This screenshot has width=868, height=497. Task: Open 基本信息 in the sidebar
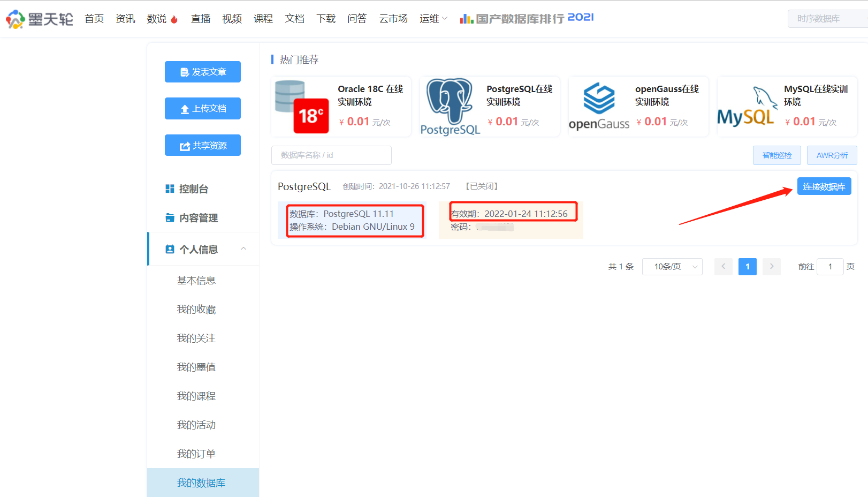(x=196, y=280)
